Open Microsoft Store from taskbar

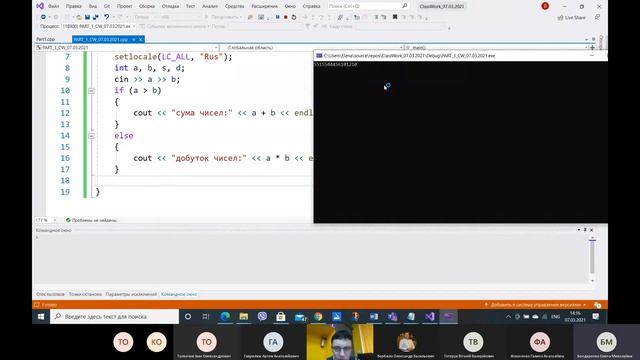[x=281, y=316]
